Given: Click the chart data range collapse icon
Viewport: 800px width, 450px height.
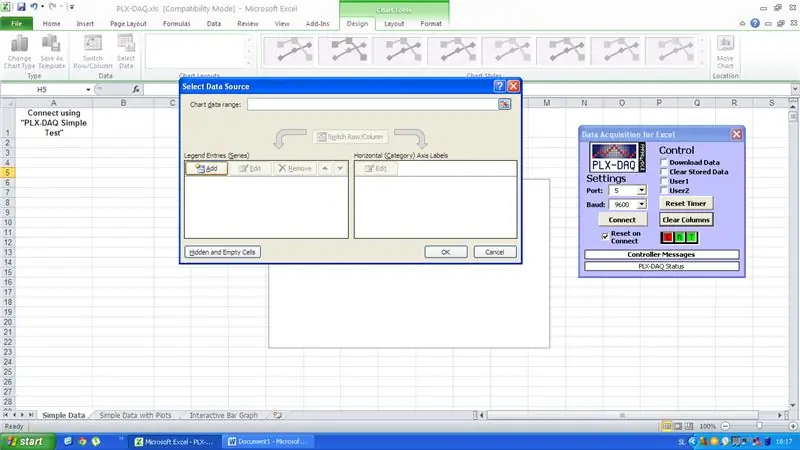Looking at the screenshot, I should pyautogui.click(x=504, y=104).
